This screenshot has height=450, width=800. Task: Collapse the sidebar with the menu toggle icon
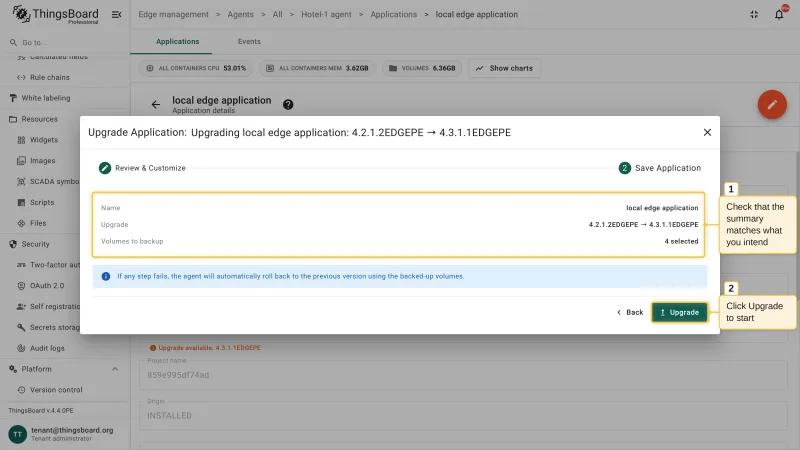[116, 15]
